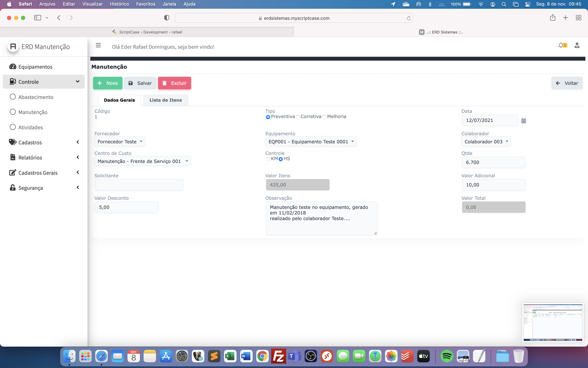Open Word from the Dock

tap(246, 356)
